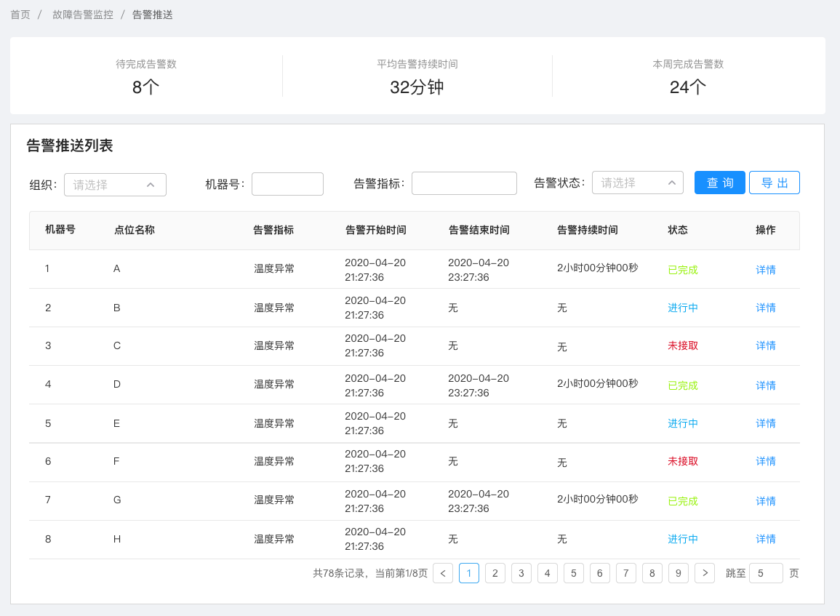Expand the 组织 dropdown selector
The height and width of the screenshot is (616, 840).
point(115,185)
